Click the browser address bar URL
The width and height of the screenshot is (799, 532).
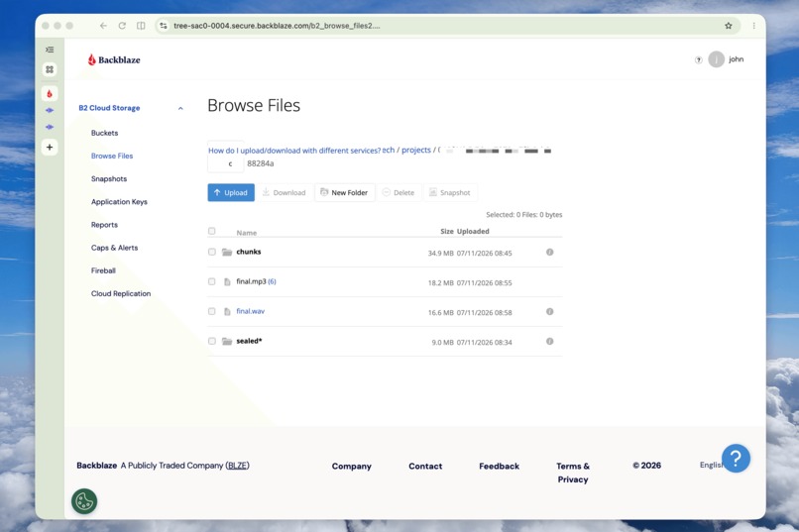coord(277,26)
